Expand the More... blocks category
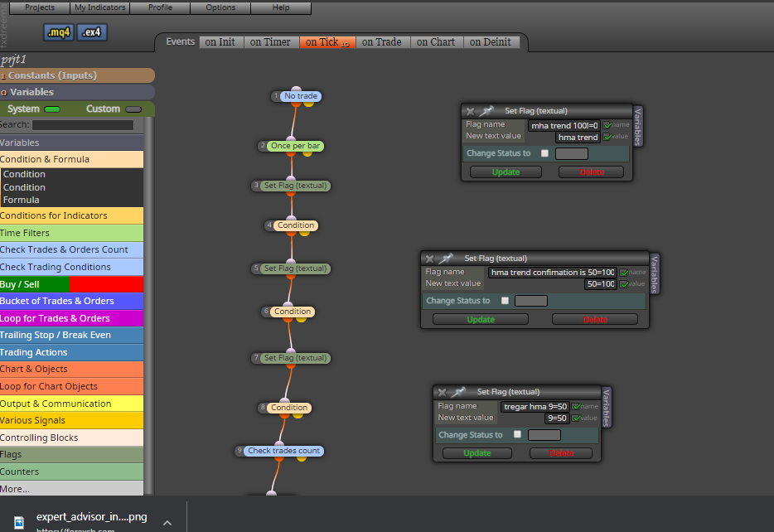The height and width of the screenshot is (532, 774). (x=71, y=489)
